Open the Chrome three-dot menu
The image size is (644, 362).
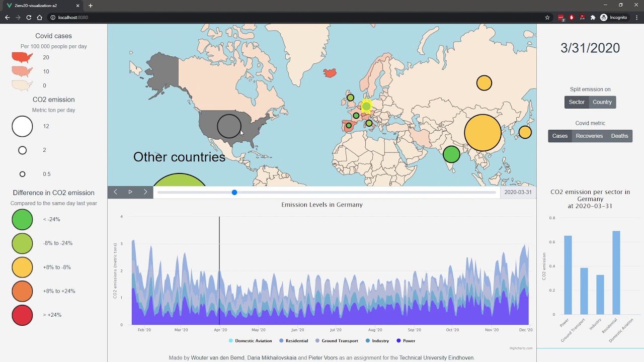(636, 18)
